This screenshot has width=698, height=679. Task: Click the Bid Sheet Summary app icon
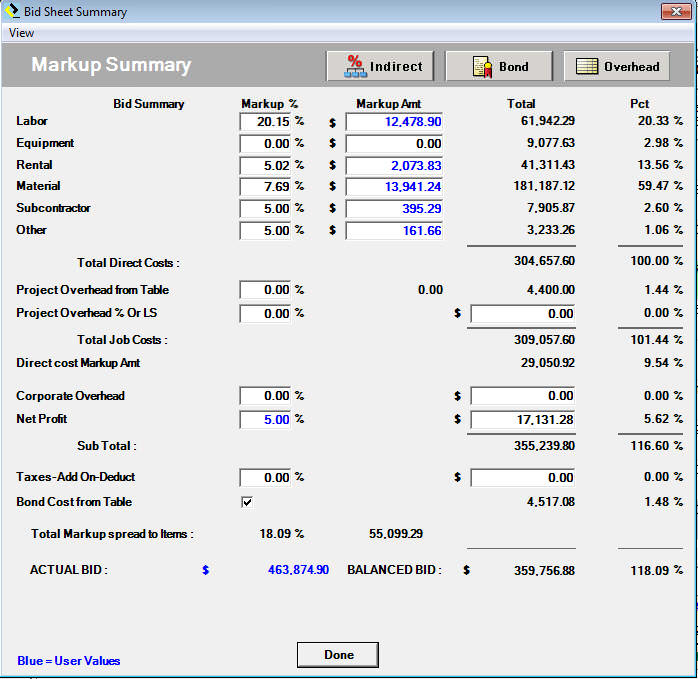click(12, 11)
